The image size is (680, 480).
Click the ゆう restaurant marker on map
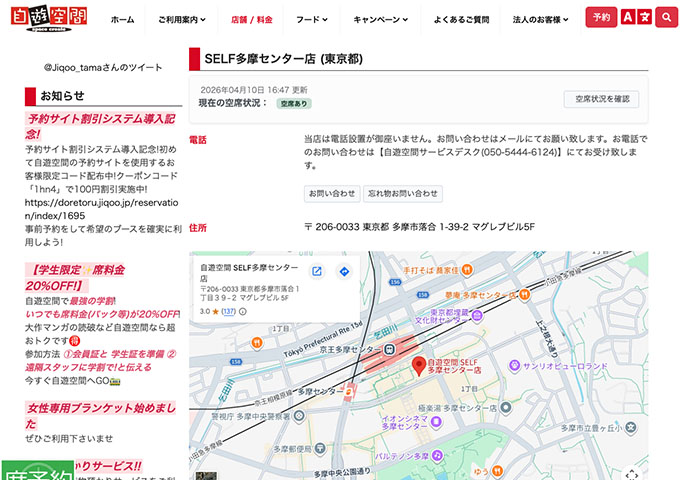click(x=498, y=471)
